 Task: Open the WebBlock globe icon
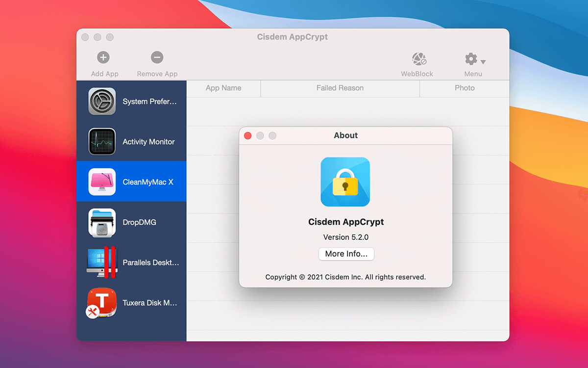coord(419,59)
